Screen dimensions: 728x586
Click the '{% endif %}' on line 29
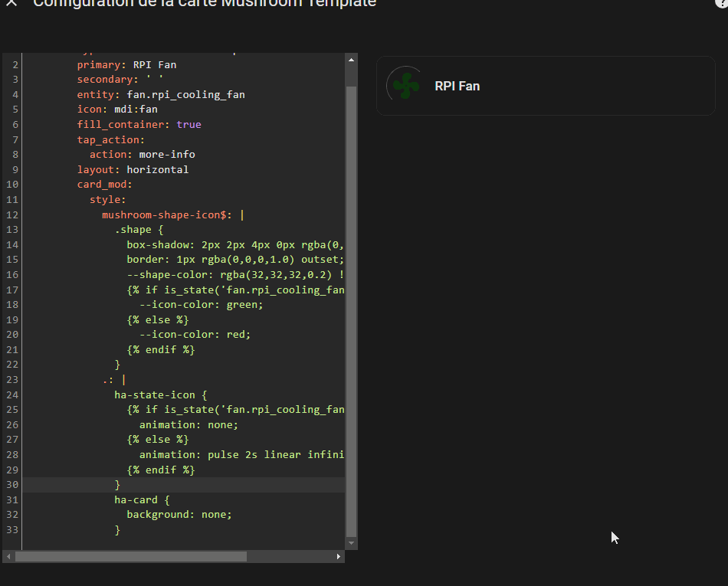[x=161, y=470]
